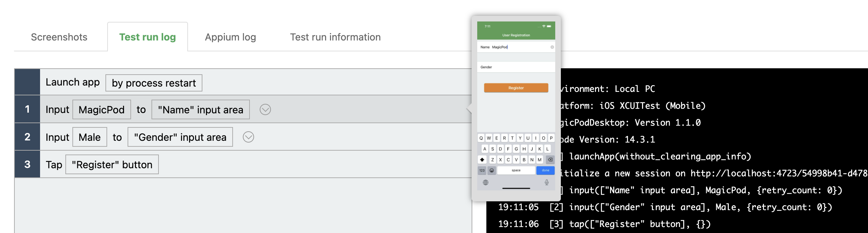868x233 pixels.
Task: Click the log line 'Environment: Local PC'
Action: pyautogui.click(x=607, y=89)
